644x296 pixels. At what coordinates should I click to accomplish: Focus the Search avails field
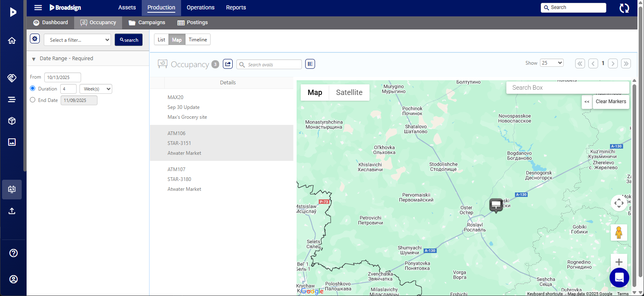point(269,64)
